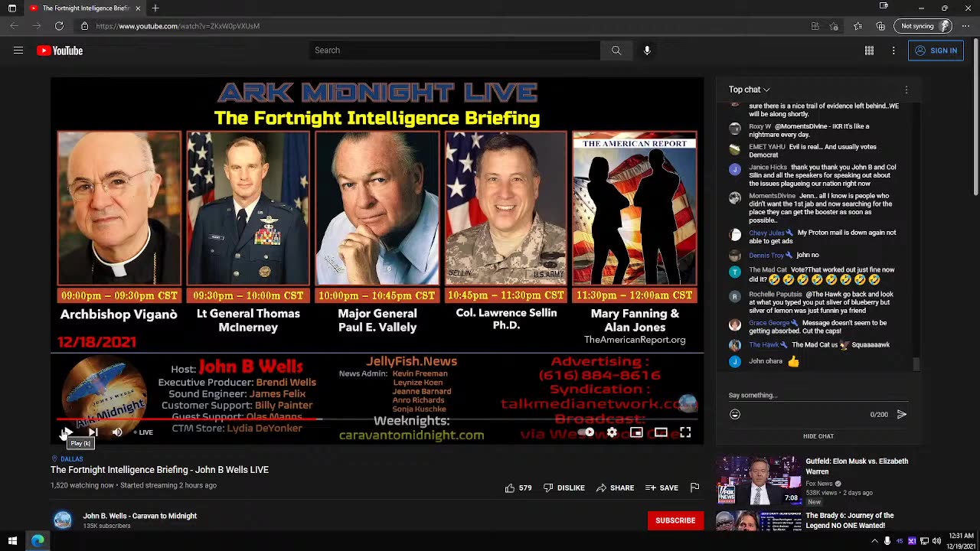Screen dimensions: 980x551
Task: Open Edge Settings and more menu
Action: (x=965, y=26)
